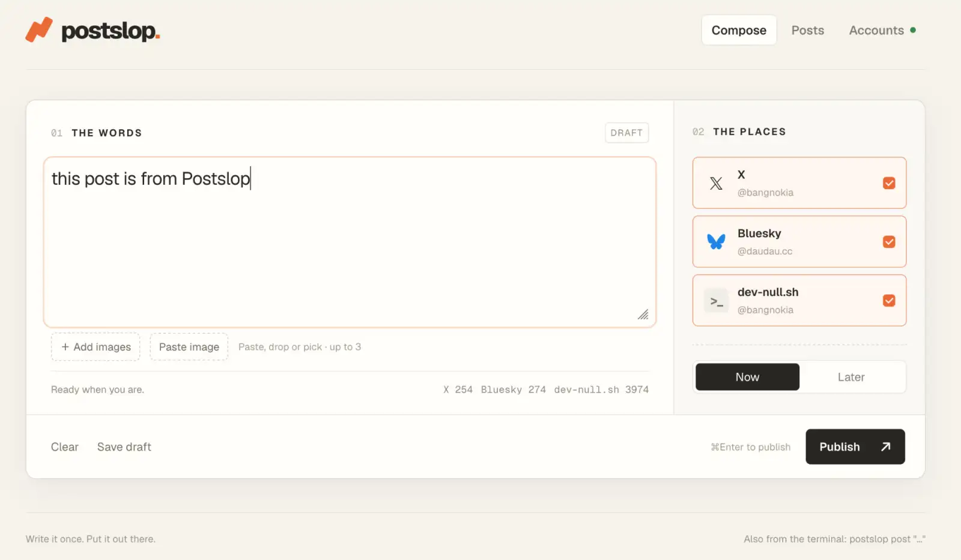This screenshot has height=560, width=961.
Task: Open the Posts tab
Action: click(x=807, y=30)
